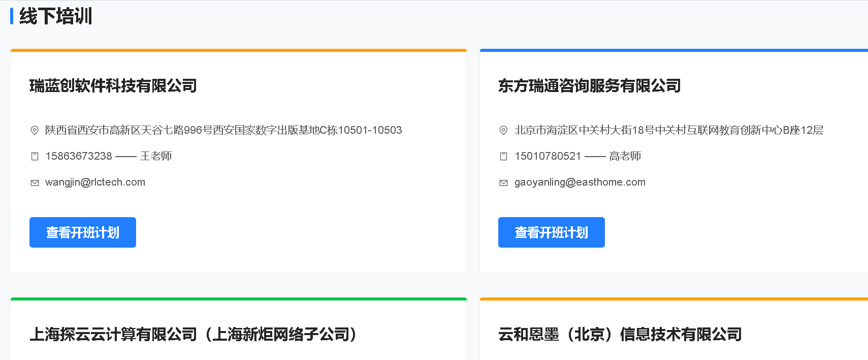Open 查看开班计划 for 东方瑞通咨询服务有限公司
Image resolution: width=868 pixels, height=360 pixels.
[551, 232]
